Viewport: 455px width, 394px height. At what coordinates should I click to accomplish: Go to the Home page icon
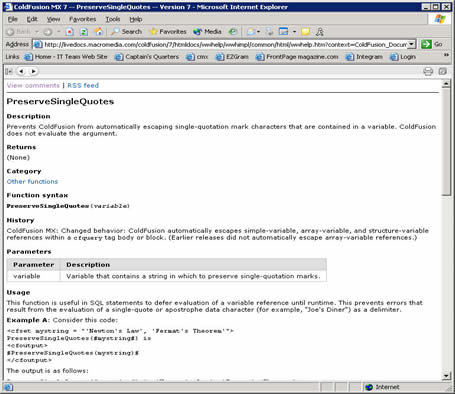[x=98, y=32]
